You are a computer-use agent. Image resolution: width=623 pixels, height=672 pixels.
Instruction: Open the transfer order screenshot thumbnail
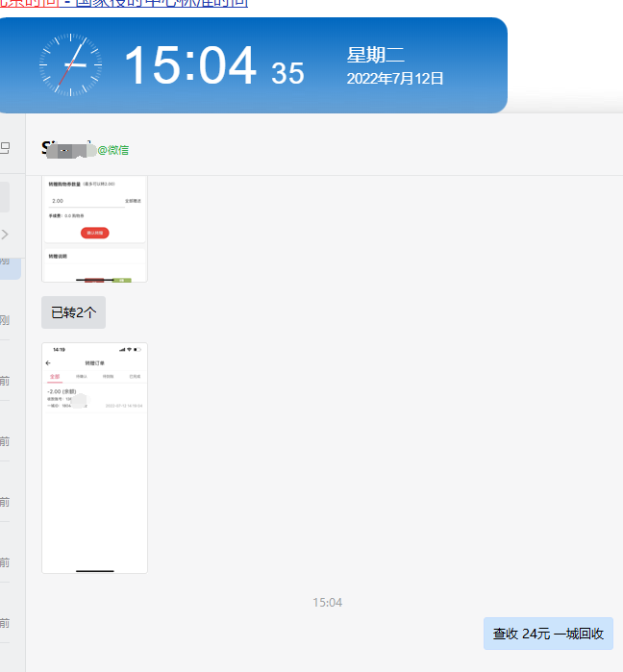tap(94, 458)
